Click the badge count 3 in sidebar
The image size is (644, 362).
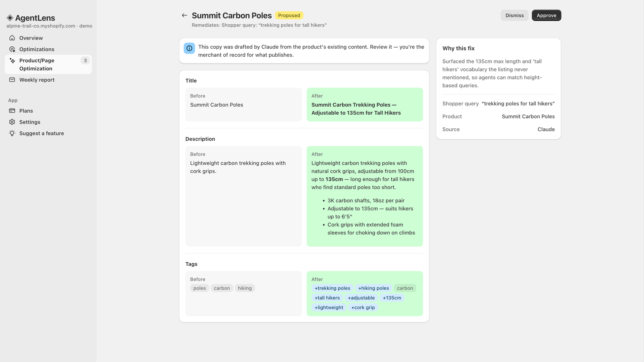[x=85, y=60]
